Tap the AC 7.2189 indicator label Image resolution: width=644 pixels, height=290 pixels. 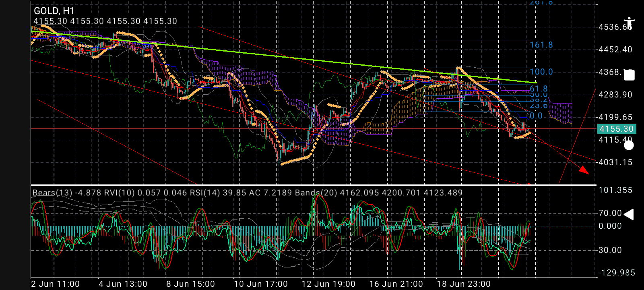tap(270, 193)
